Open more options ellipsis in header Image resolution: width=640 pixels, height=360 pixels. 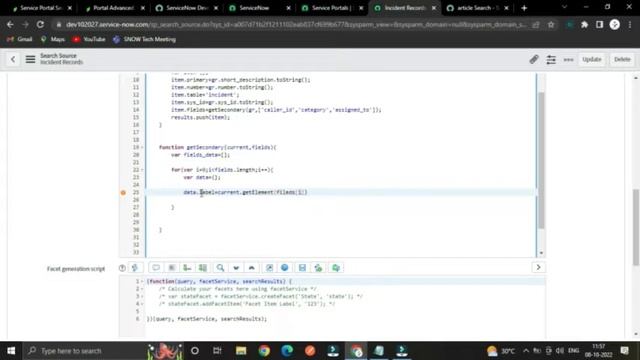point(568,60)
